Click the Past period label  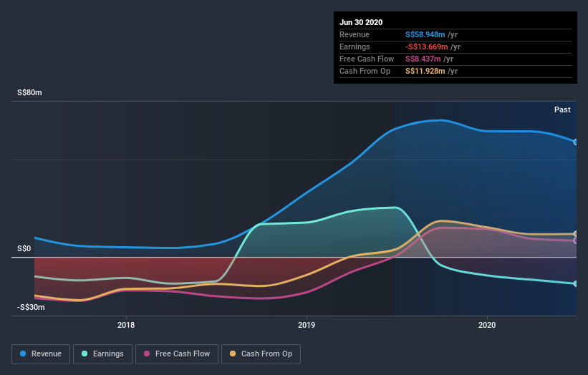(562, 109)
